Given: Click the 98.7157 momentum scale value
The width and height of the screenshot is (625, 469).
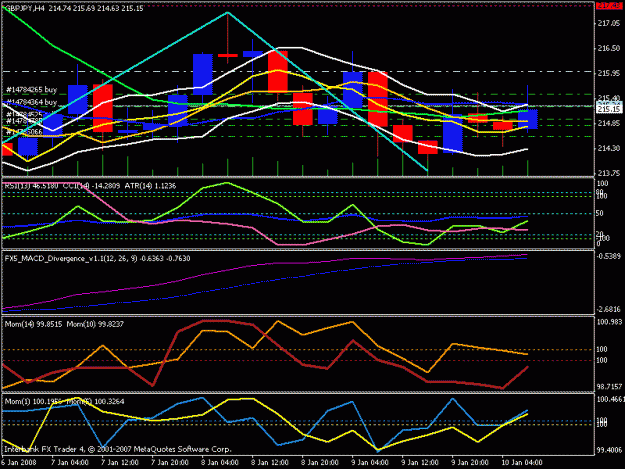Looking at the screenshot, I should tap(609, 387).
